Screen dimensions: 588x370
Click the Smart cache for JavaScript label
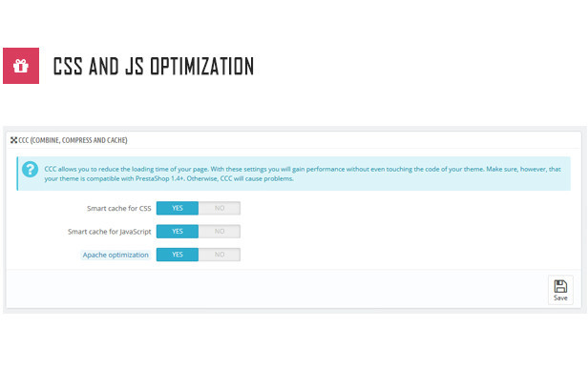[x=109, y=232]
